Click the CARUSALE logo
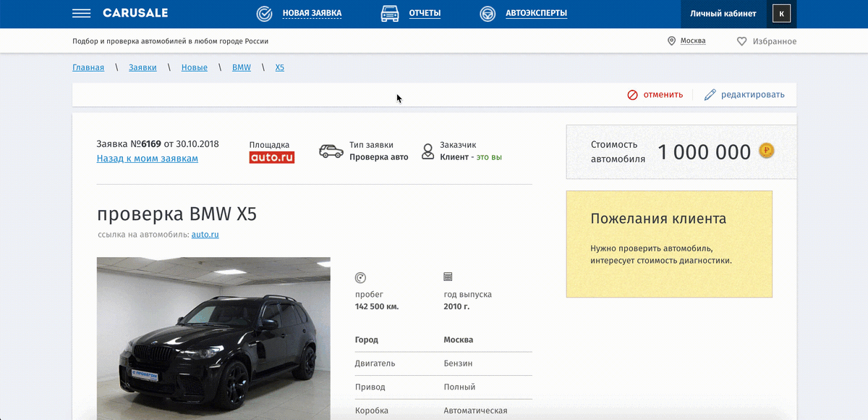The image size is (868, 420). pos(135,14)
